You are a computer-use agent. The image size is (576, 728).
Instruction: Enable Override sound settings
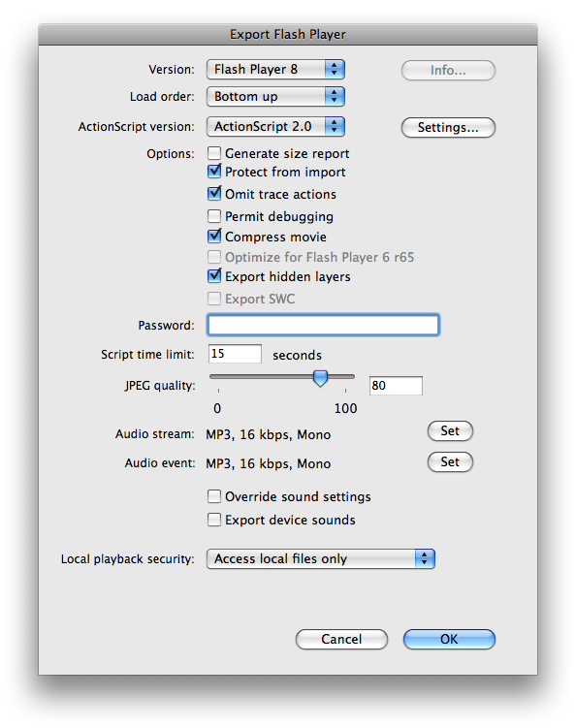tap(214, 496)
